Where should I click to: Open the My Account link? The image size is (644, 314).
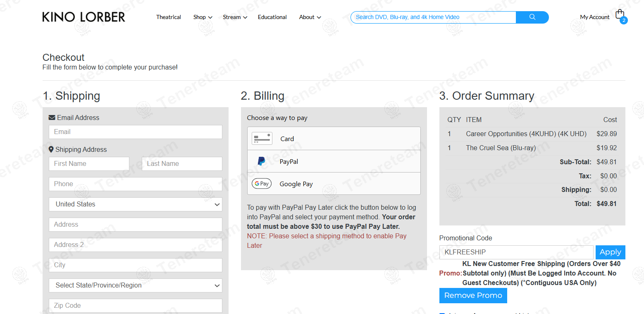click(594, 17)
